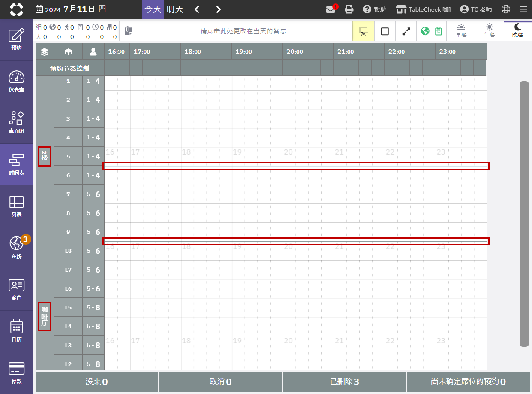Click table 7 capacity 5-6 cell
The width and height of the screenshot is (532, 394).
click(x=93, y=194)
